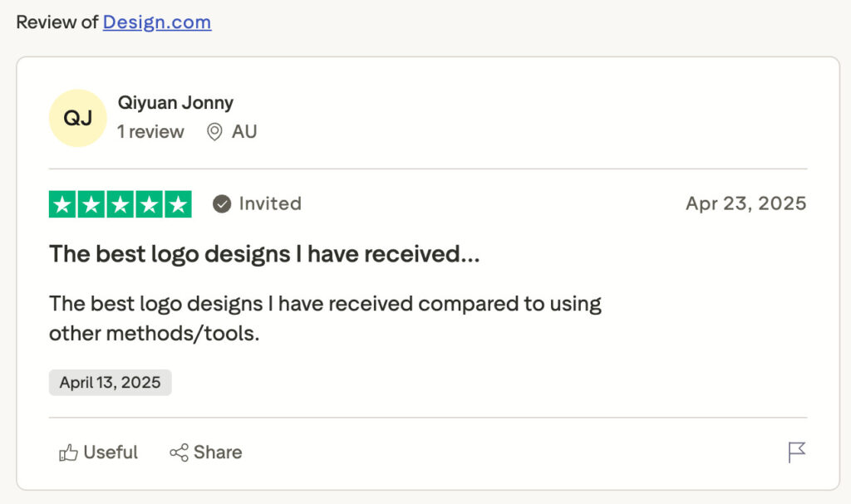Mark the review as Useful

click(x=111, y=453)
